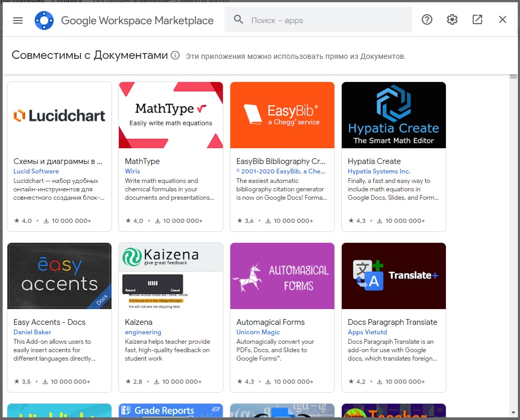Click the Daniel Baker developer link
Screen dimensions: 520x420
point(32,332)
